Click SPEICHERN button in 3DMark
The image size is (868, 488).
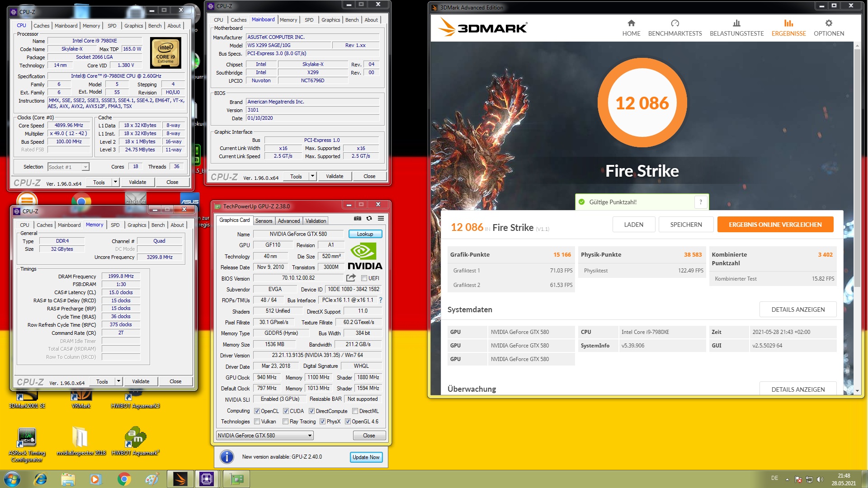point(686,225)
